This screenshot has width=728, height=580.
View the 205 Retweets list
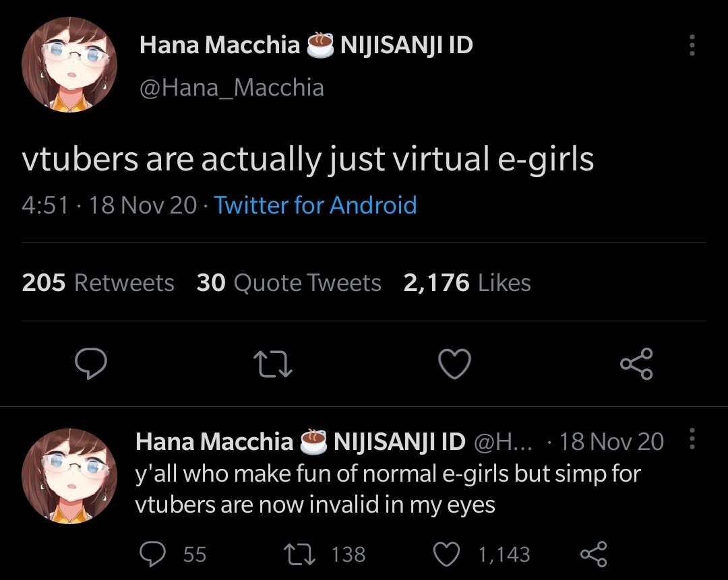tap(98, 283)
